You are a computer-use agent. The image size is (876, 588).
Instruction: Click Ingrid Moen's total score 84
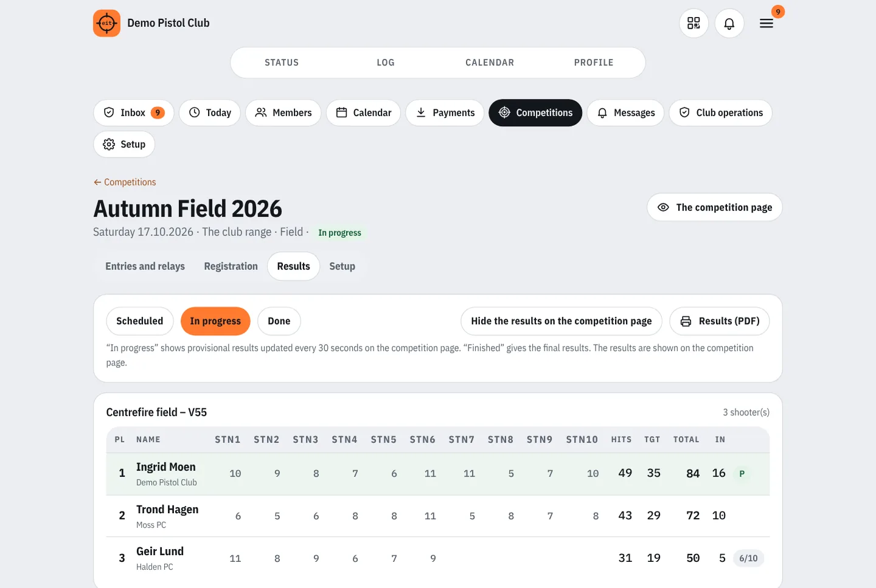[x=693, y=474]
